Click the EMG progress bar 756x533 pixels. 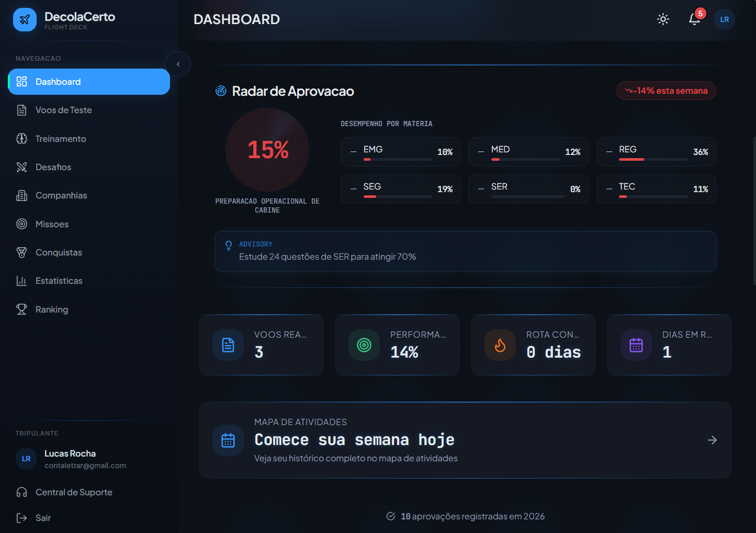pyautogui.click(x=398, y=159)
